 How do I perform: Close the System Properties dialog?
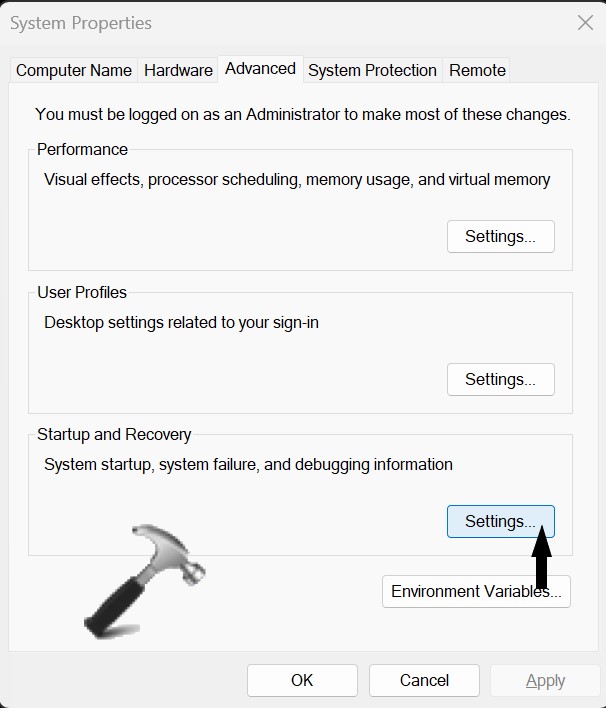[x=585, y=23]
